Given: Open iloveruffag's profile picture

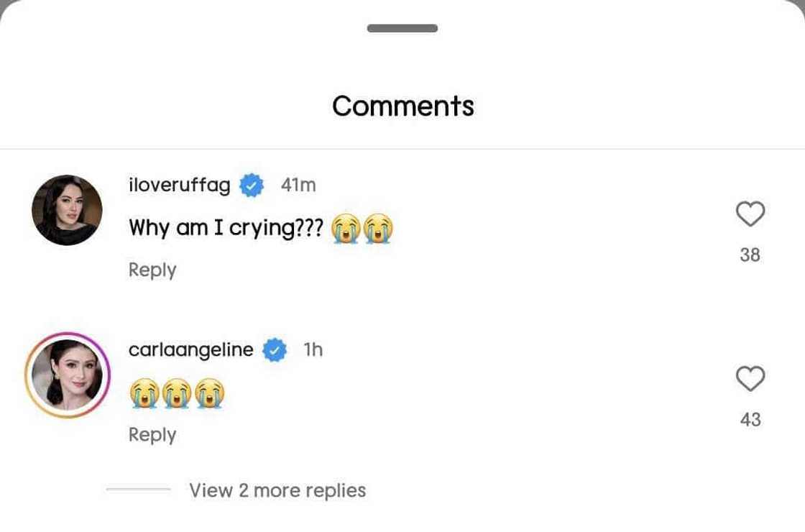Looking at the screenshot, I should pos(66,208).
